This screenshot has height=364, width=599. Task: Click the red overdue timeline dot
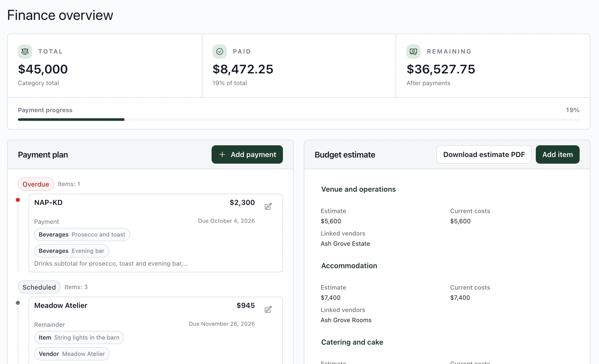tap(18, 200)
